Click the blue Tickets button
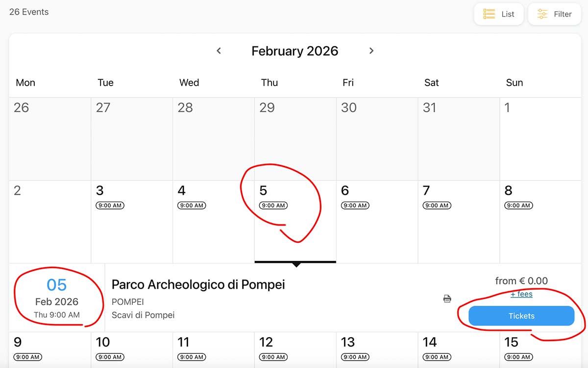The image size is (588, 368). [521, 316]
